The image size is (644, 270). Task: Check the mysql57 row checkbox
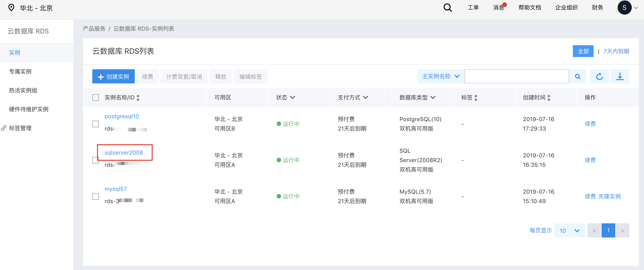click(x=95, y=196)
